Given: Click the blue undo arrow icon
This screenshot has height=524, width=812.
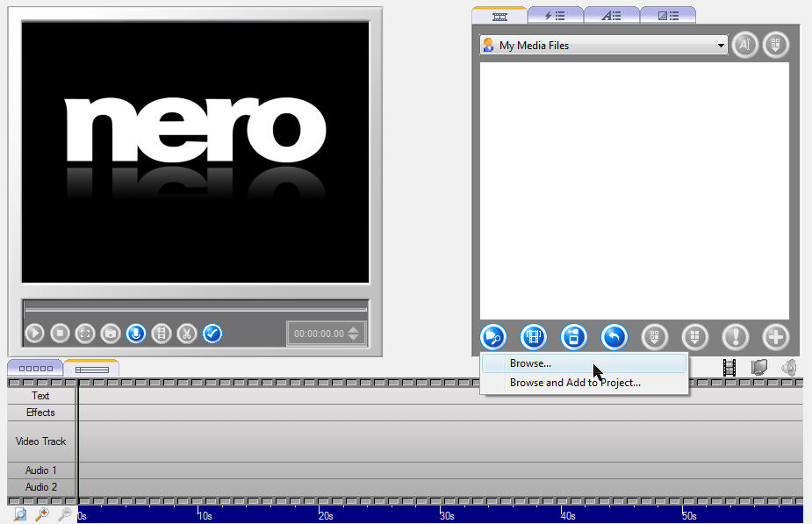Looking at the screenshot, I should 614,337.
